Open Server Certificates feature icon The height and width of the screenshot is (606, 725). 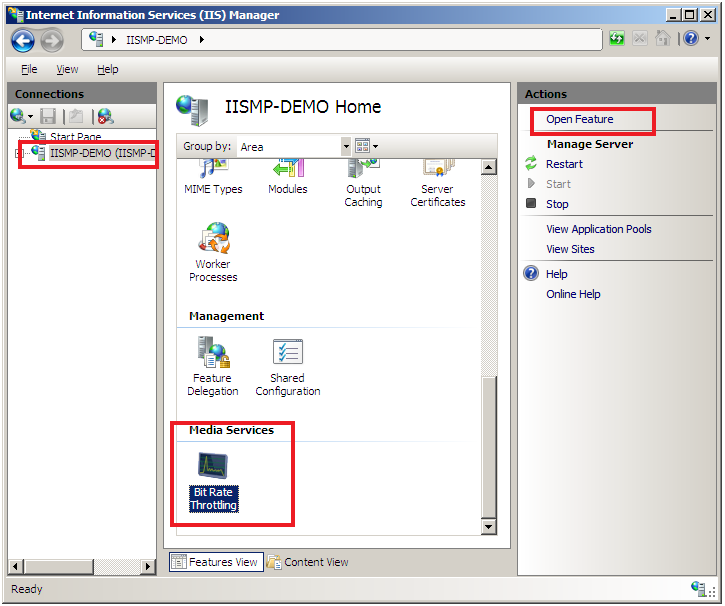coord(438,184)
